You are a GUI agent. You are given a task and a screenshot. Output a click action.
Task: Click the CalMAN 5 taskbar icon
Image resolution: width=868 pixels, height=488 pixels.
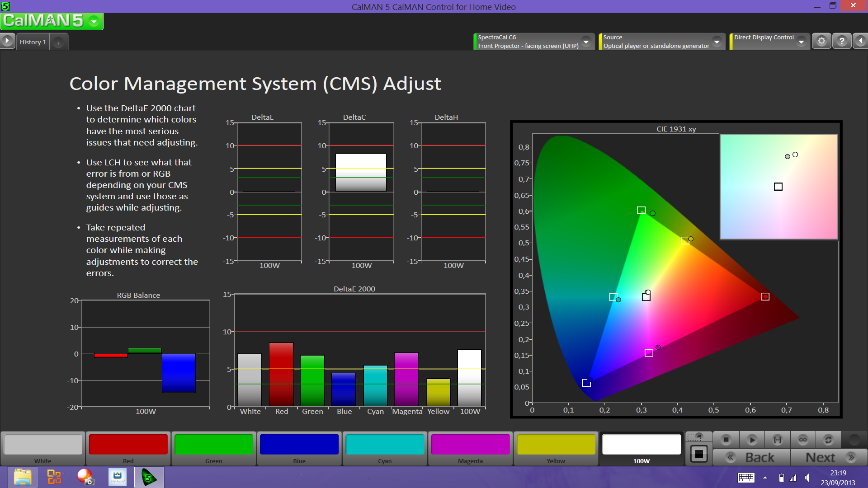pyautogui.click(x=149, y=477)
